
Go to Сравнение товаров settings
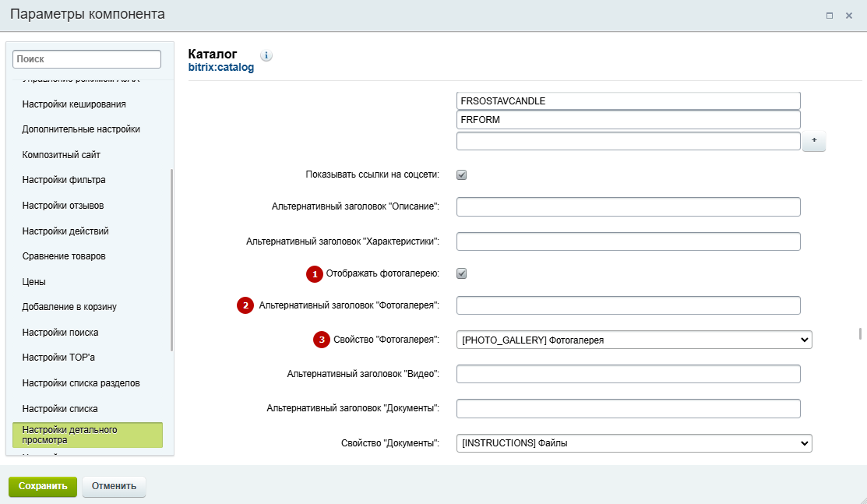tap(64, 256)
